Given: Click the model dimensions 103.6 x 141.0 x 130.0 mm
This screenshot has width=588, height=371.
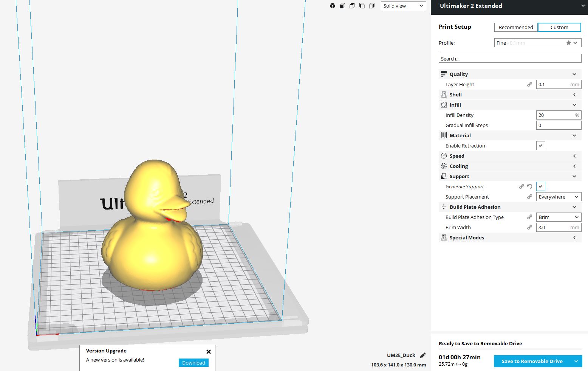Looking at the screenshot, I should pos(399,365).
